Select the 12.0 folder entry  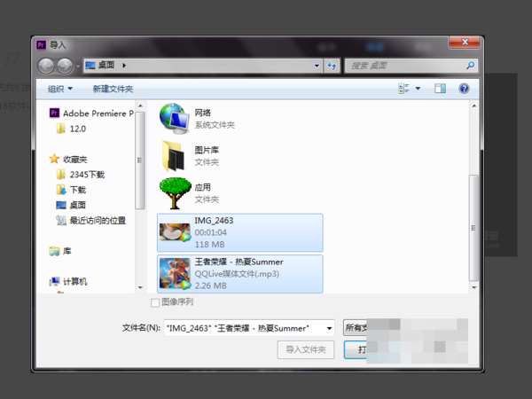click(78, 129)
